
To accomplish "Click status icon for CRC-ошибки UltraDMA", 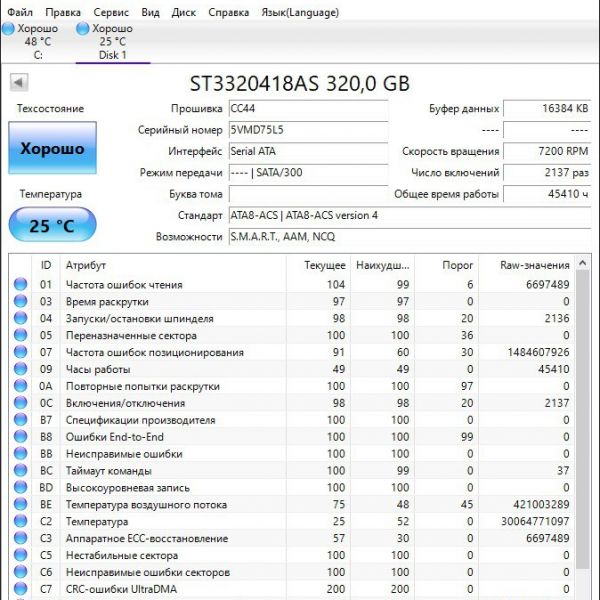I will coord(21,589).
